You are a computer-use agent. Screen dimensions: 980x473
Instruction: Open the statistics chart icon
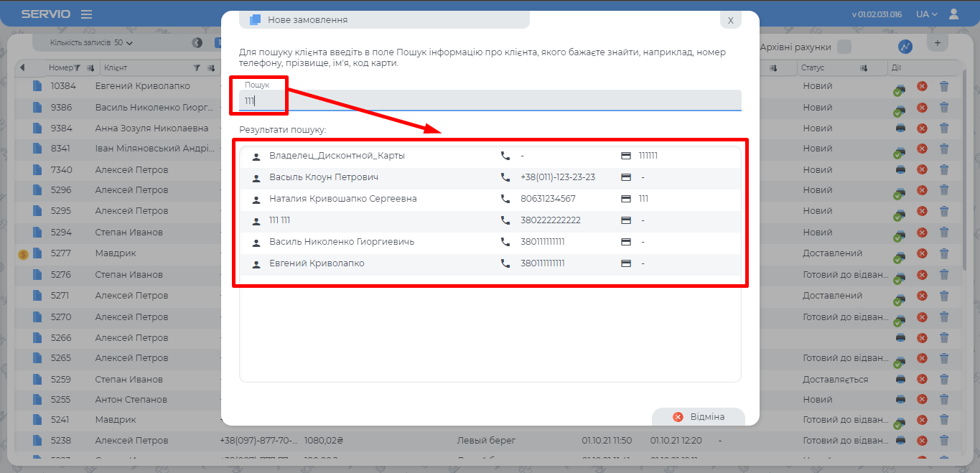click(x=905, y=47)
